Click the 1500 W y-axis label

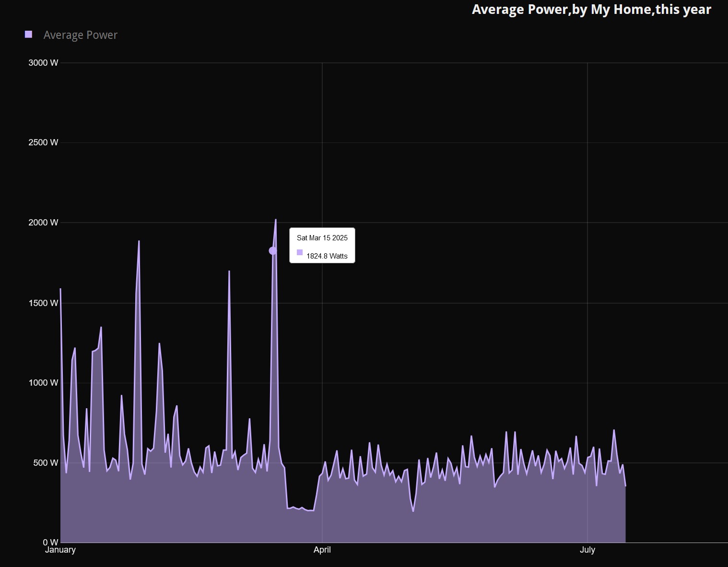click(x=43, y=303)
